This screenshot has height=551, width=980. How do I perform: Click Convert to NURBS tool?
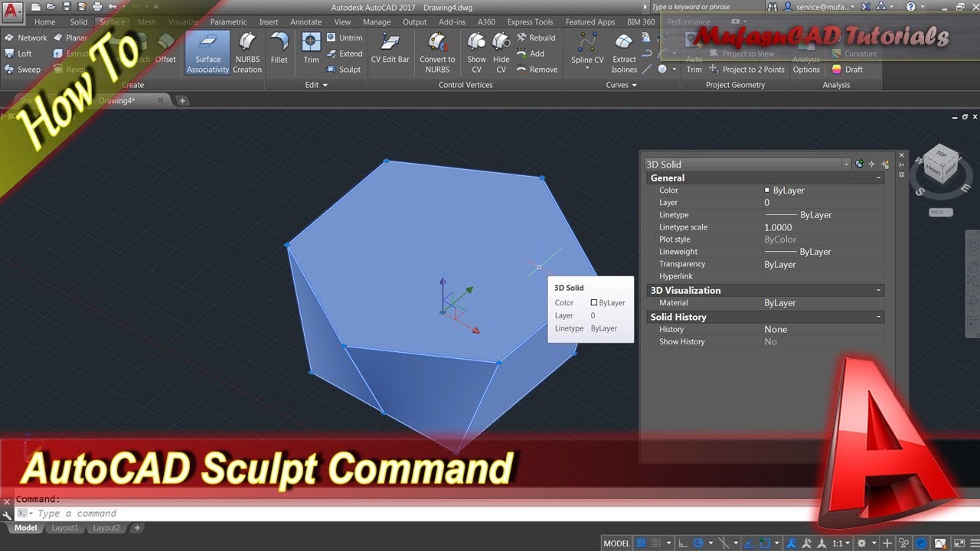click(437, 53)
